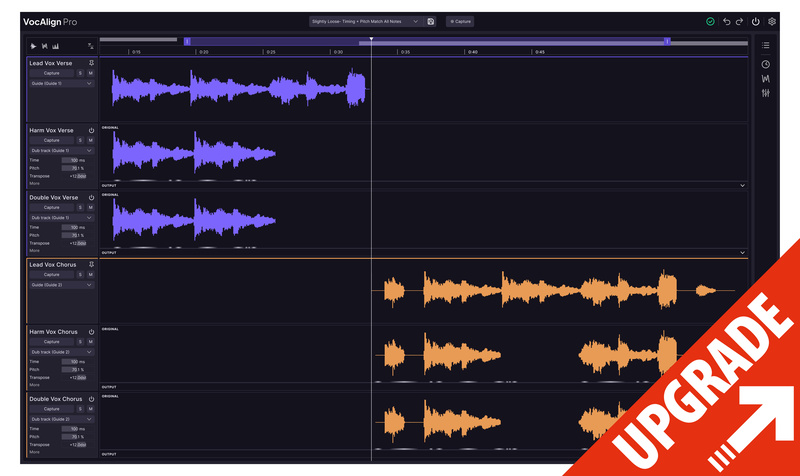Expand Double Vox Verse output lane chevron

[x=742, y=253]
